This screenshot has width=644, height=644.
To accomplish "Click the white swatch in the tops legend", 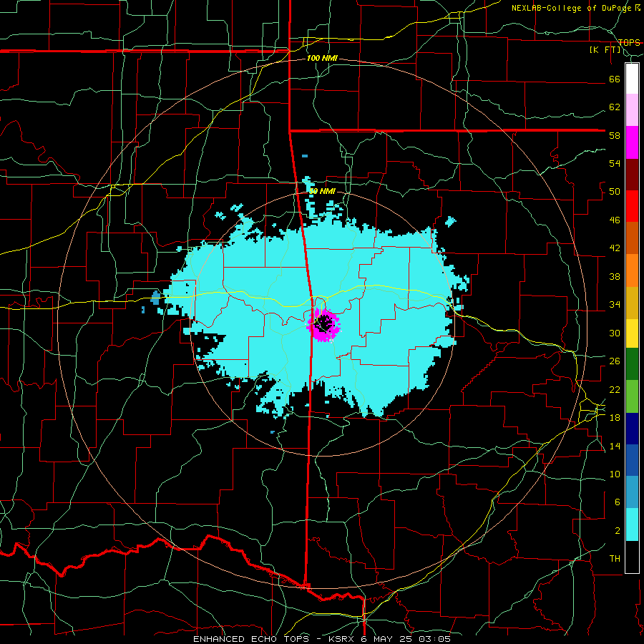I will [x=632, y=79].
